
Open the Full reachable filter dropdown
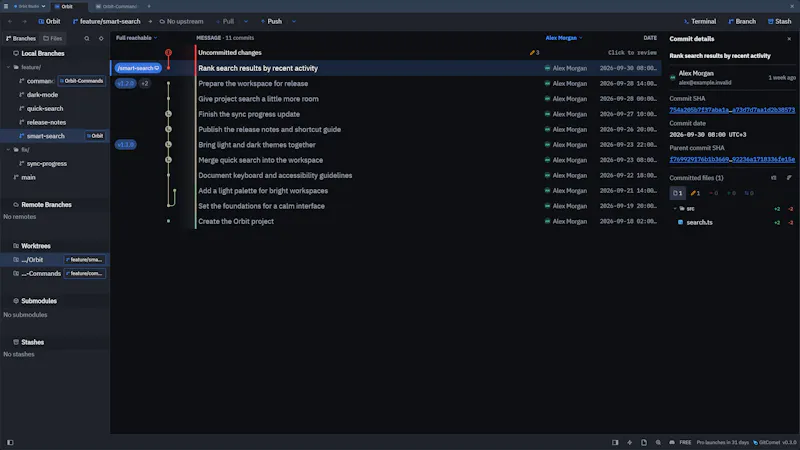pyautogui.click(x=136, y=38)
